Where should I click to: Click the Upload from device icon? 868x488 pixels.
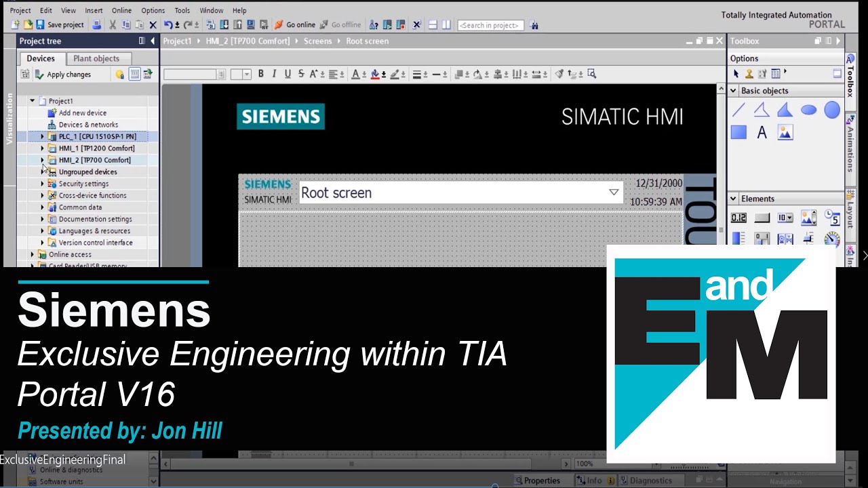(x=237, y=25)
